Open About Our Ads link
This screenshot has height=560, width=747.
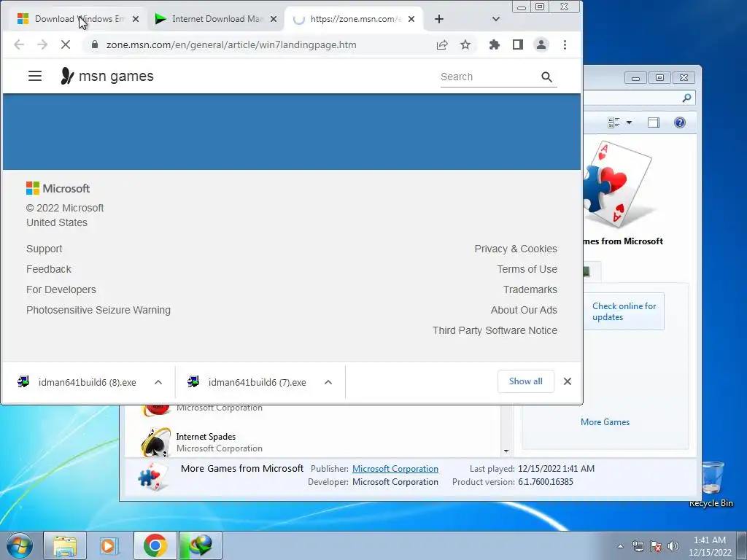click(524, 310)
